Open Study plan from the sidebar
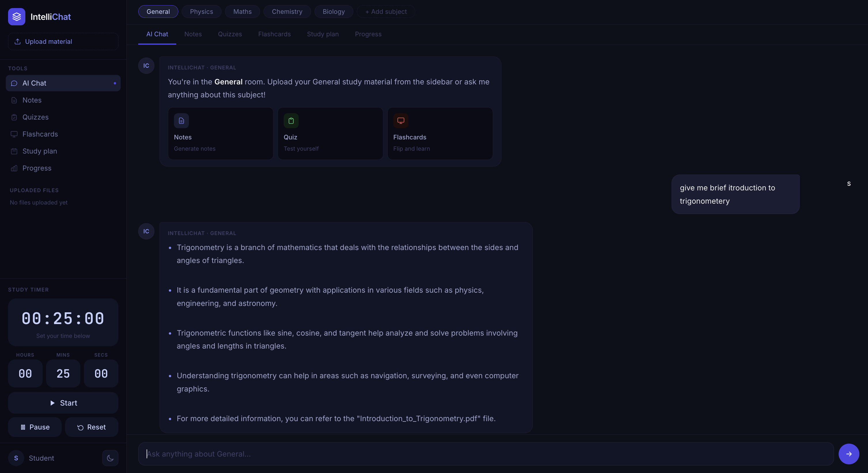The width and height of the screenshot is (868, 473). (x=39, y=151)
